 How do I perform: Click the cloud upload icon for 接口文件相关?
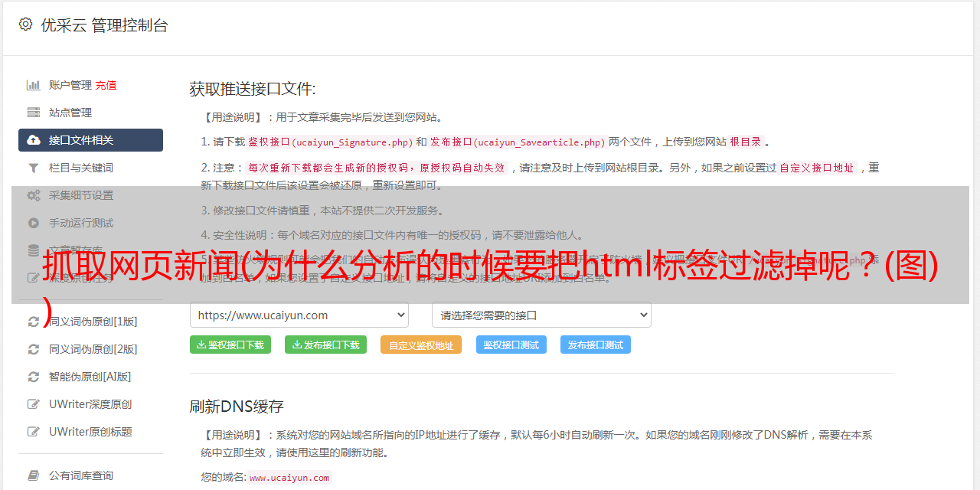click(34, 140)
